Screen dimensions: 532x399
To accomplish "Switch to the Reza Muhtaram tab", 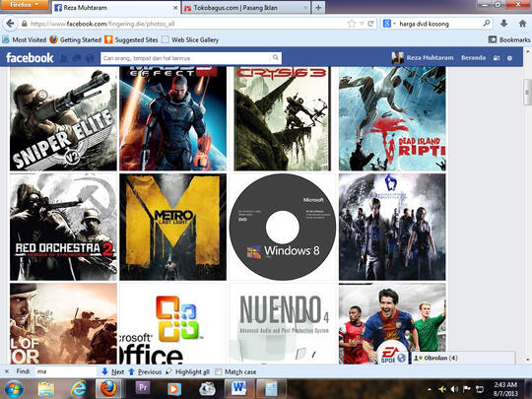I will (115, 8).
